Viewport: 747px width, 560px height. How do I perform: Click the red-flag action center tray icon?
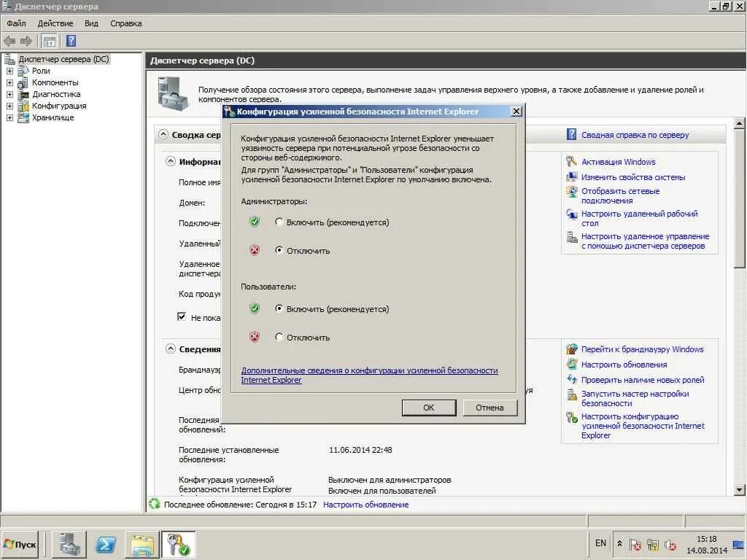point(635,544)
